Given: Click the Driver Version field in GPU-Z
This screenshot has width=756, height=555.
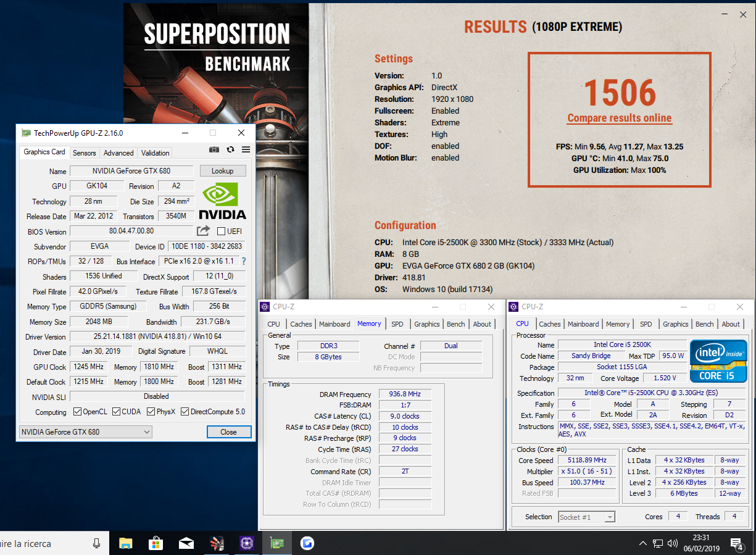Looking at the screenshot, I should click(x=157, y=336).
